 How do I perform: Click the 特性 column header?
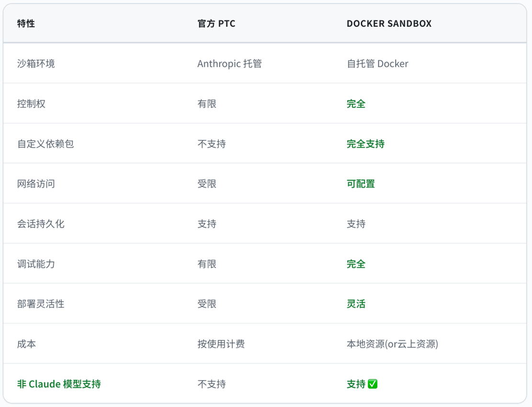(x=26, y=23)
